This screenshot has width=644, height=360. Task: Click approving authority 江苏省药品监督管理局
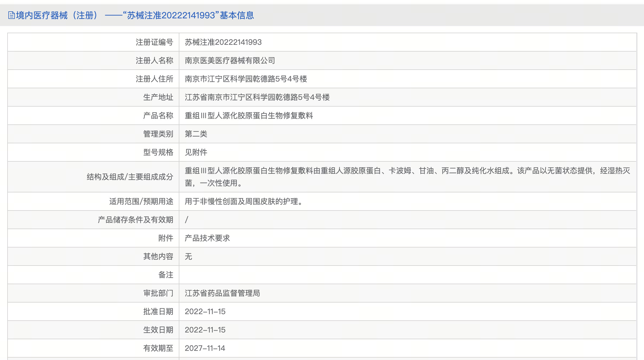click(x=222, y=293)
